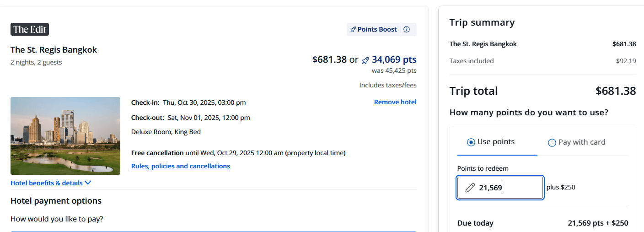Click the Hotel payment options heading

(x=56, y=201)
